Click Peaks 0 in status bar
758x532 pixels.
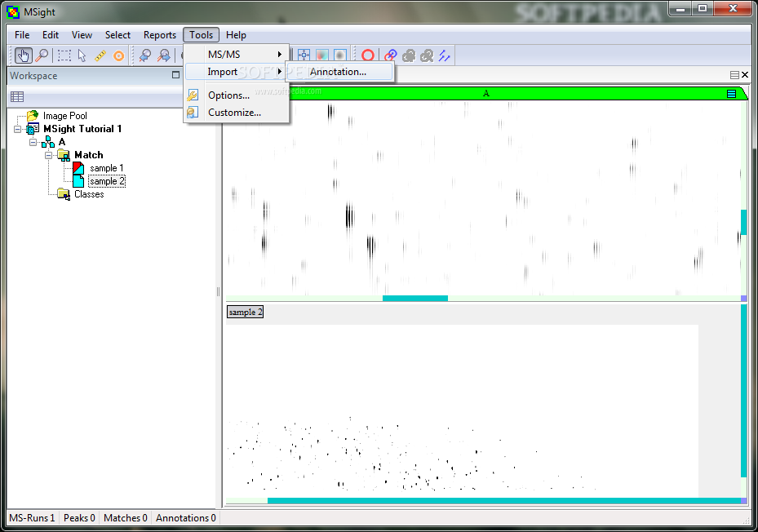[x=79, y=518]
